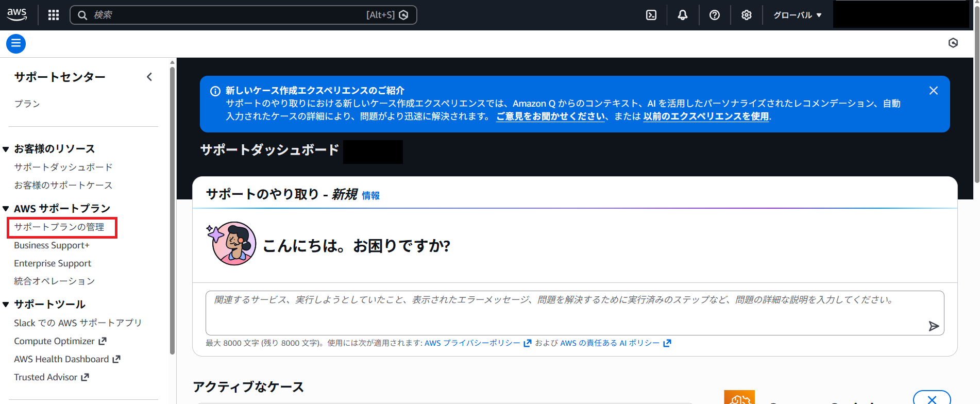Collapse the お客様のリソース section
This screenshot has height=404, width=980.
point(6,149)
